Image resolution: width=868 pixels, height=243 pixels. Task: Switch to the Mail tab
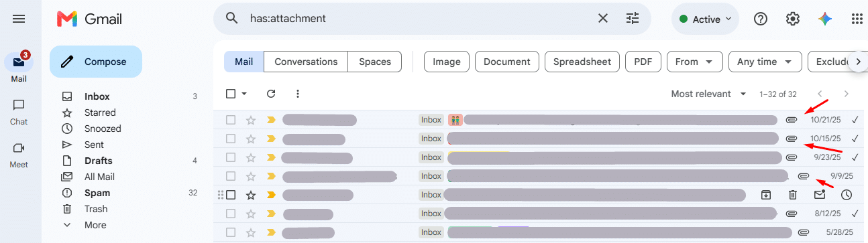pos(243,62)
